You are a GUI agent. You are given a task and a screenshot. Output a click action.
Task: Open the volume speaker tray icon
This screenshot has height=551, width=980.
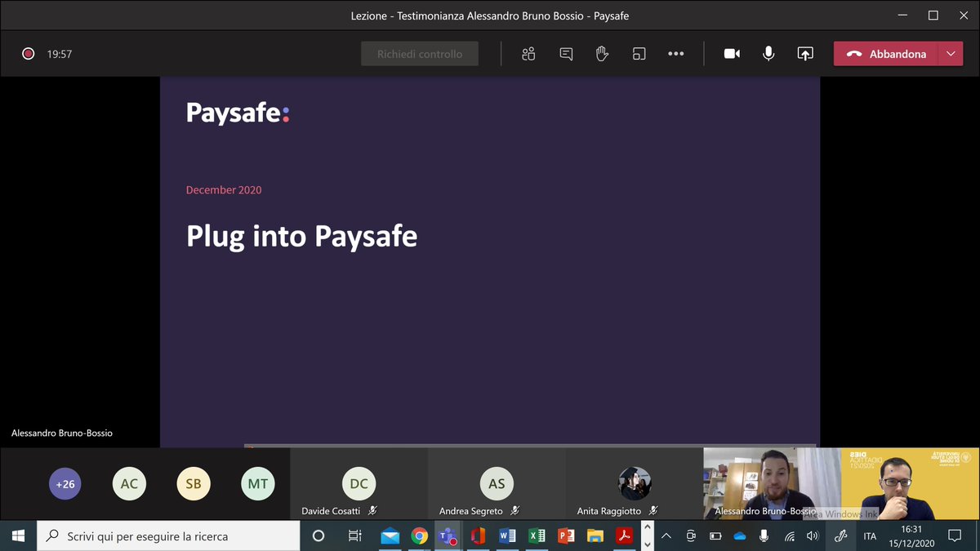(813, 536)
